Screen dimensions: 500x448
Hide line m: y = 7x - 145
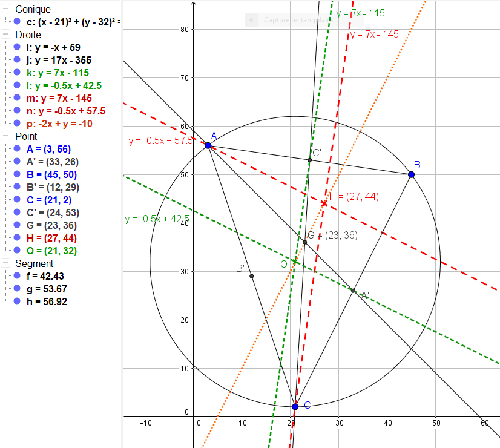17,98
